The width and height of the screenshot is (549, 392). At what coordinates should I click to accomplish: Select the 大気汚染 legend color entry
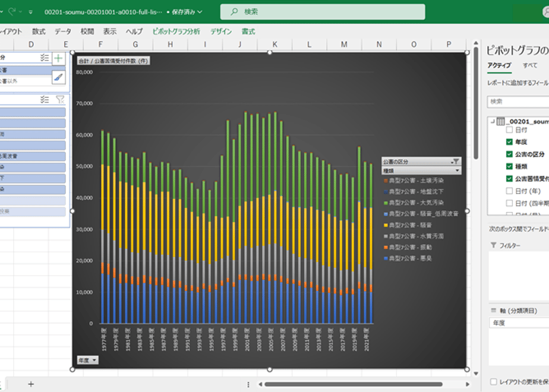point(414,203)
